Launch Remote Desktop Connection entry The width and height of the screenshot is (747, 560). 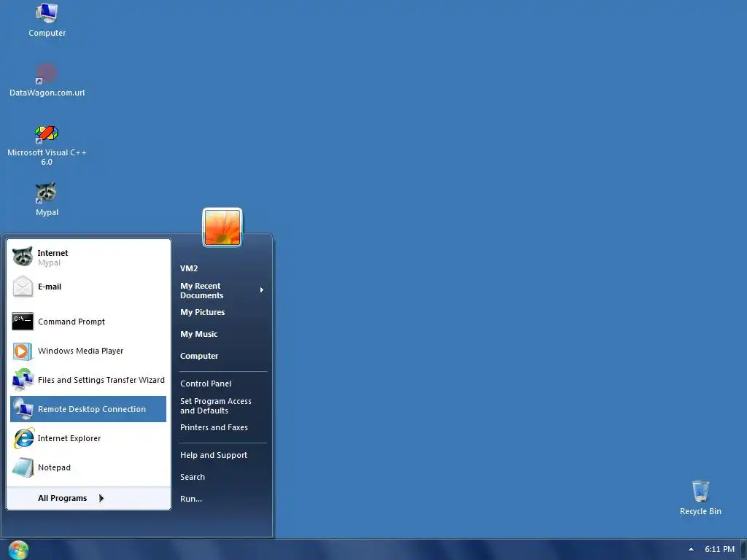[x=88, y=409]
